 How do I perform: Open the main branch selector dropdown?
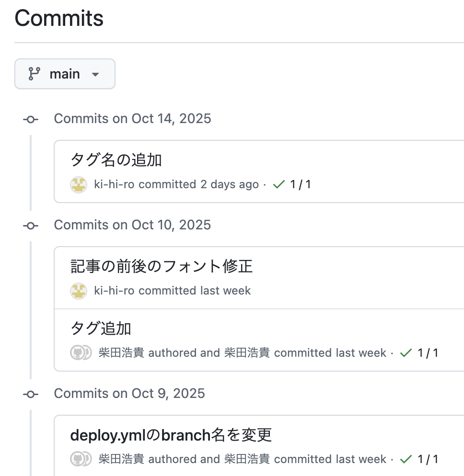[65, 74]
